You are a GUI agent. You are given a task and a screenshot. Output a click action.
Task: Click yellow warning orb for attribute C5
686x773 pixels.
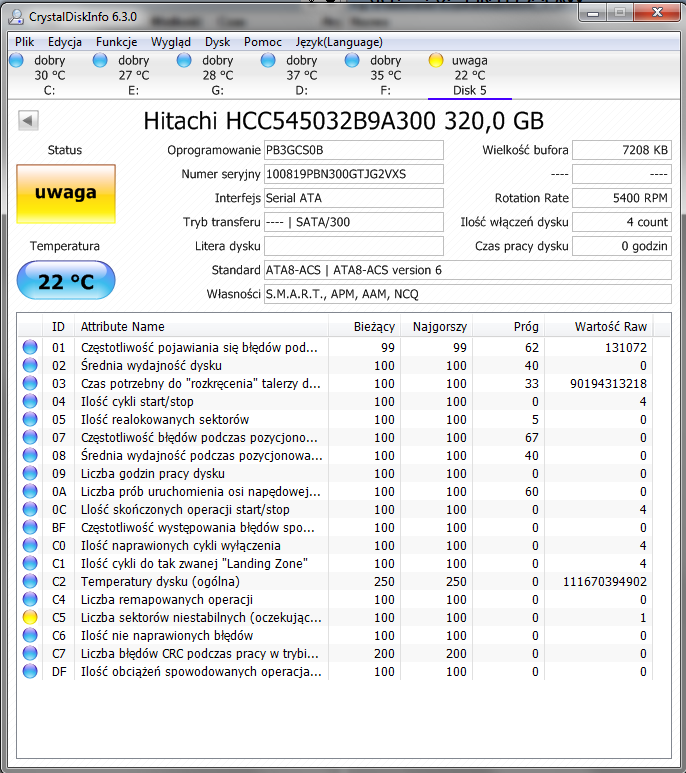point(30,617)
